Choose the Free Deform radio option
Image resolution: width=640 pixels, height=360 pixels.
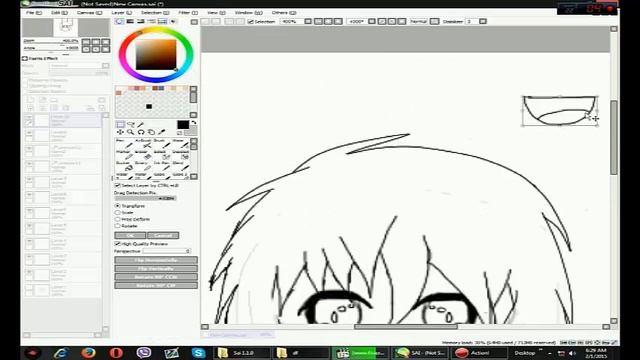[118, 219]
